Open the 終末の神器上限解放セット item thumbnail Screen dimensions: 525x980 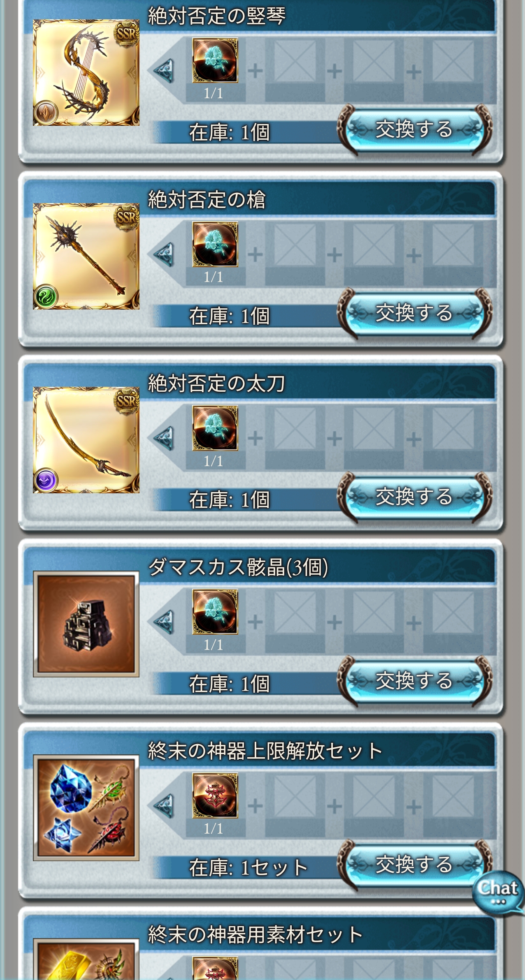tap(86, 807)
